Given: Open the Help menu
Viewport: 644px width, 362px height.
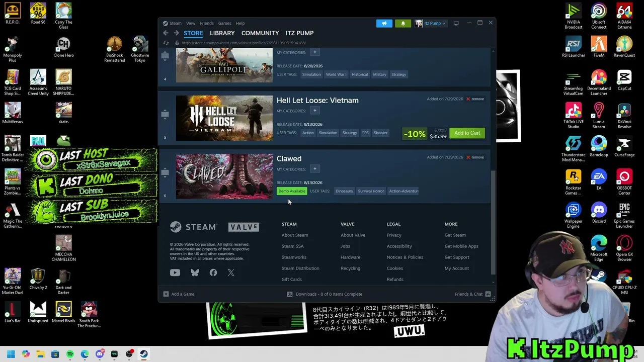Looking at the screenshot, I should (x=240, y=23).
